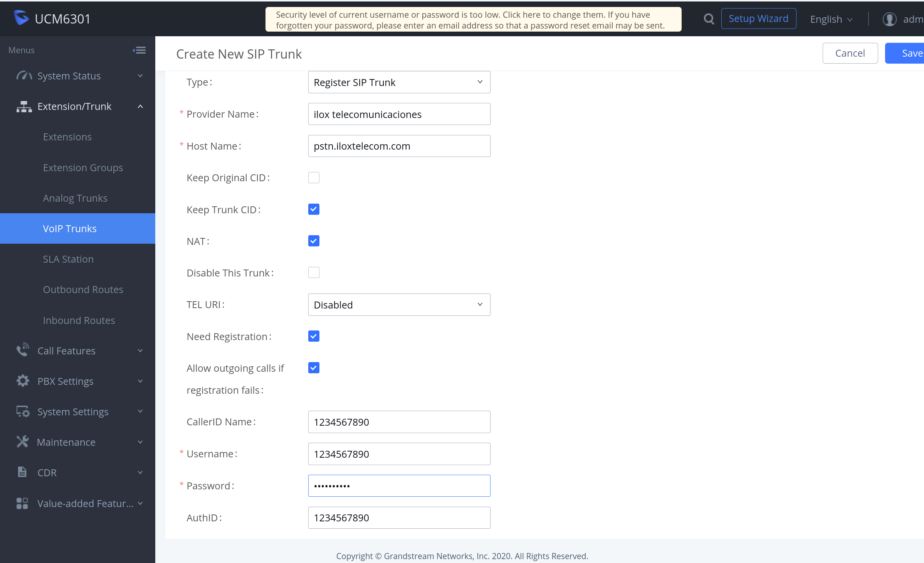The image size is (924, 563).
Task: Select Extensions in the sidebar menu
Action: coord(67,137)
